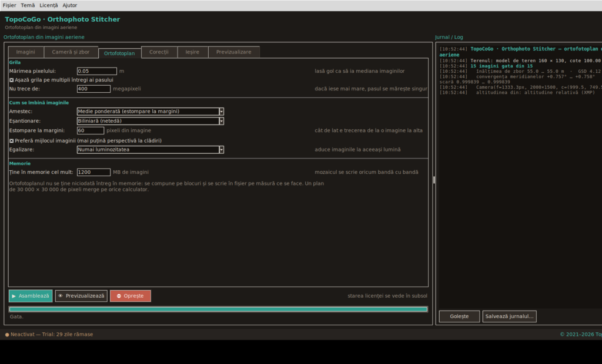
Task: Click the Egalizare dropdown arrow
Action: (222, 150)
